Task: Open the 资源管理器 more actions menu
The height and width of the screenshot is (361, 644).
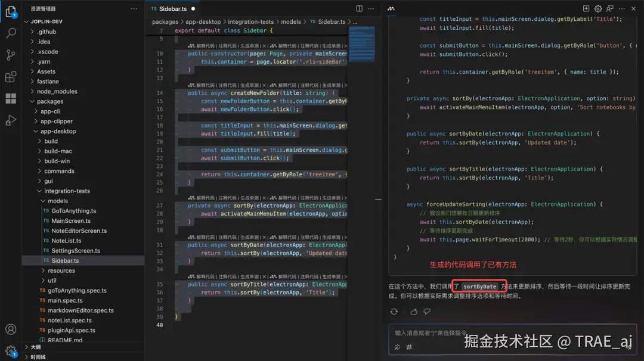Action: coord(134,8)
